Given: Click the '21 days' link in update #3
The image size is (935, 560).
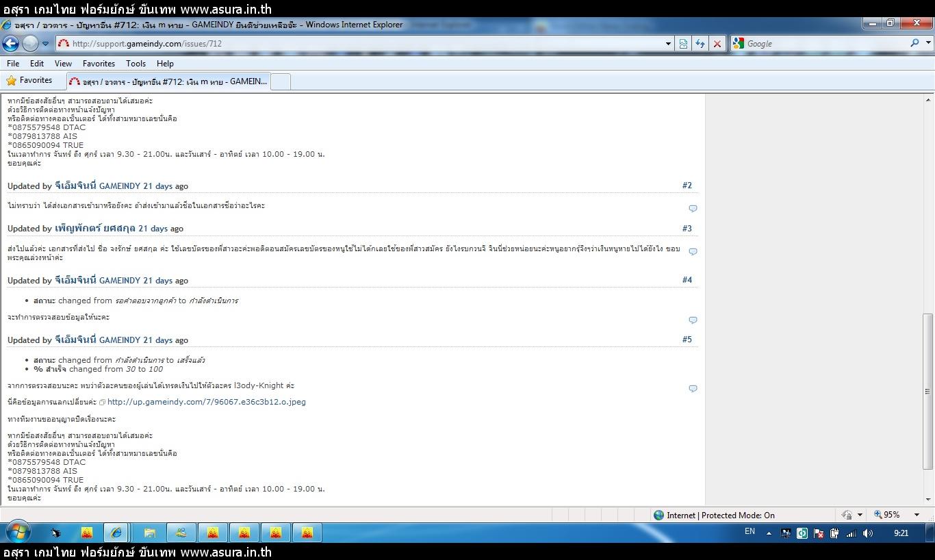Looking at the screenshot, I should coord(153,229).
